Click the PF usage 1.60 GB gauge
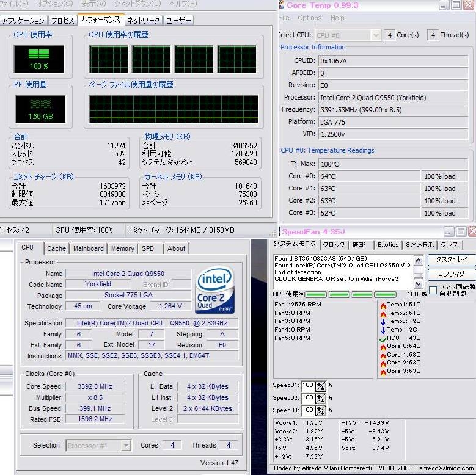 coord(40,109)
